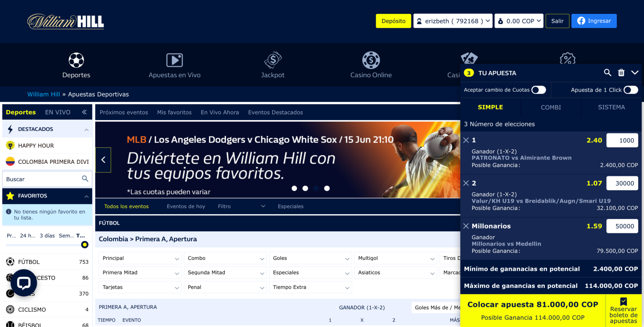Switch to the SIMPLE bet tab
644x327 pixels.
tap(490, 107)
